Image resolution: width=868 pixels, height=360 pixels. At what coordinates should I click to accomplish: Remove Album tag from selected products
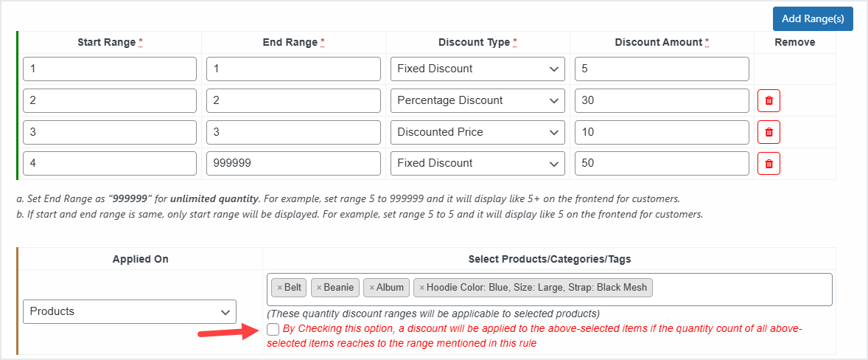(372, 288)
